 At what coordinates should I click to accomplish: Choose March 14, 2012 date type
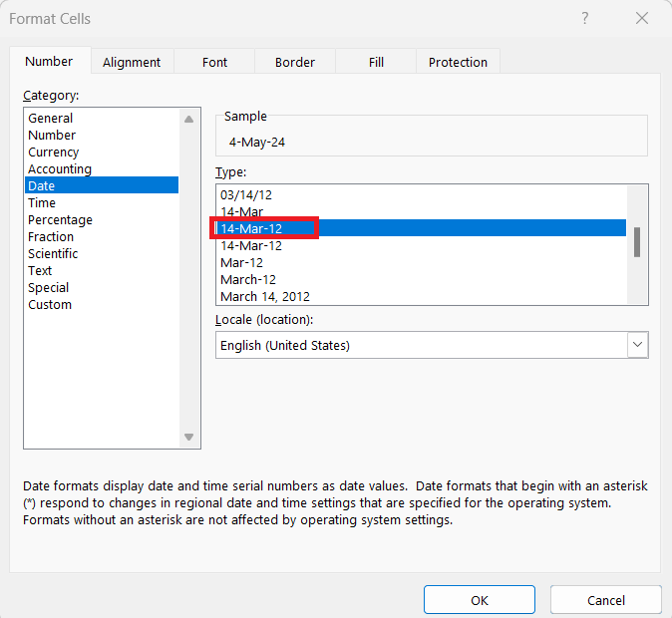click(422, 296)
